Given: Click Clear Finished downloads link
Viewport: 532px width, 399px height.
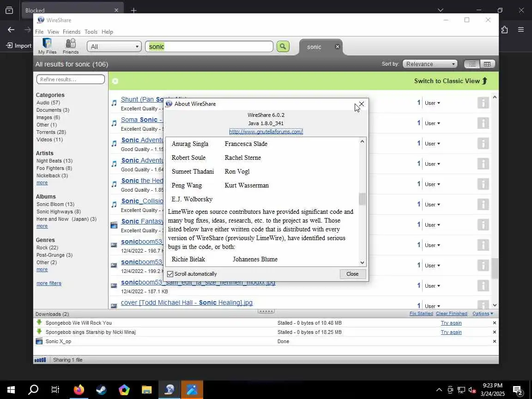Looking at the screenshot, I should point(451,314).
